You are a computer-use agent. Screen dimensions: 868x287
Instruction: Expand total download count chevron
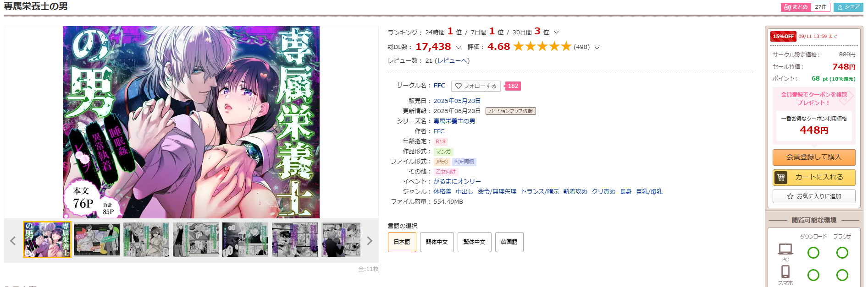click(x=459, y=47)
